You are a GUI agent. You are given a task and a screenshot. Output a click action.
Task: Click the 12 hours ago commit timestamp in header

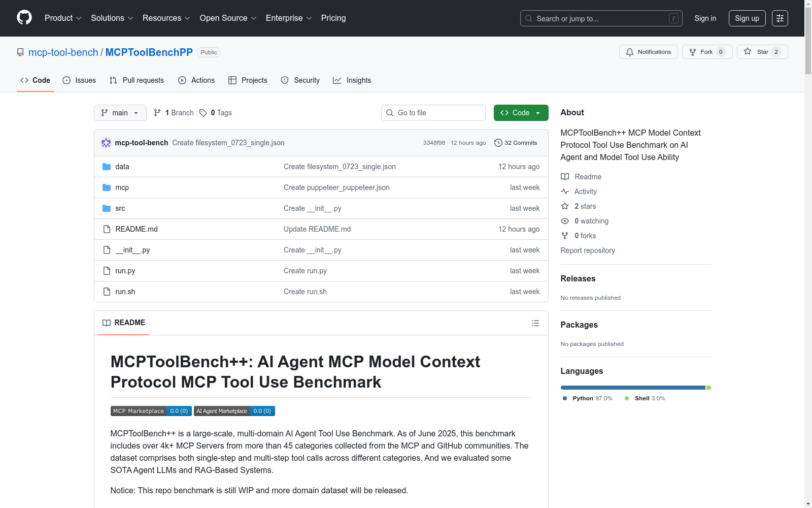tap(468, 143)
